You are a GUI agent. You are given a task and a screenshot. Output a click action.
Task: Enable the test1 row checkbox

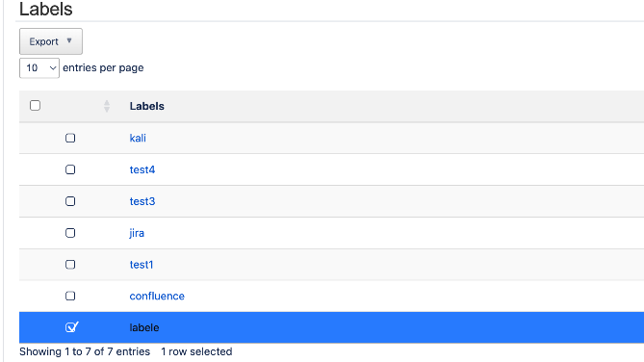click(70, 264)
